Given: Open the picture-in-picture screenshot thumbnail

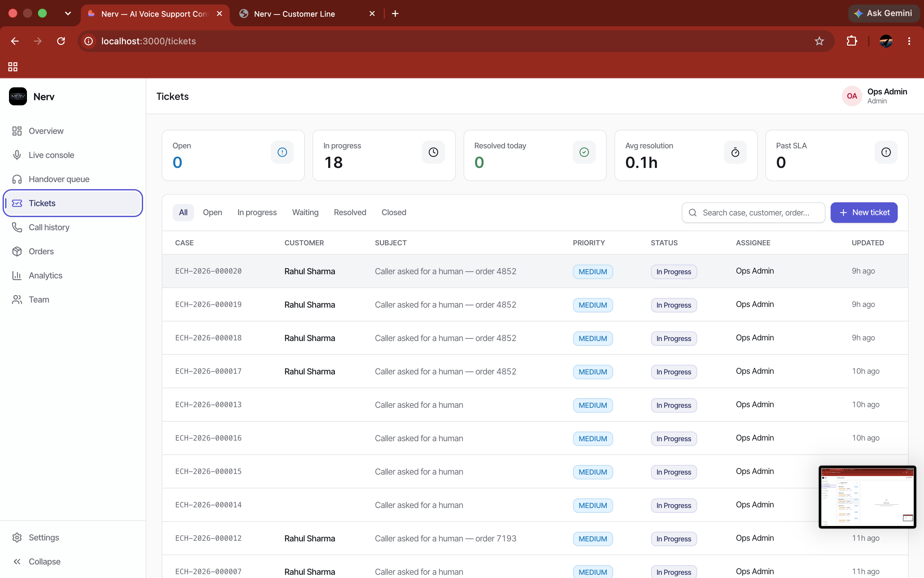Looking at the screenshot, I should (867, 496).
